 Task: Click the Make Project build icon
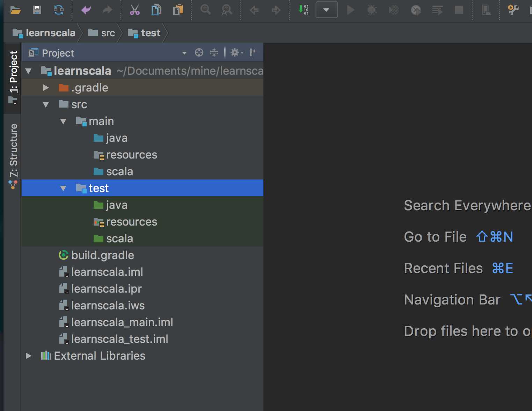303,9
